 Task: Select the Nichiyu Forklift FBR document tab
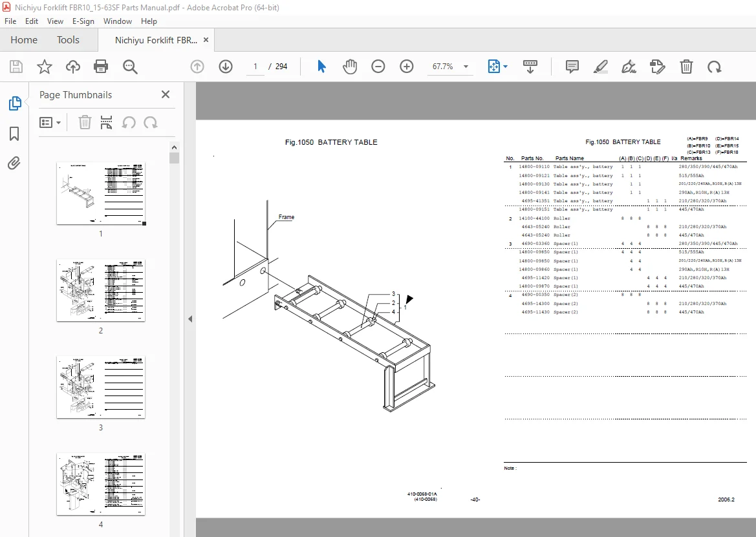(156, 40)
